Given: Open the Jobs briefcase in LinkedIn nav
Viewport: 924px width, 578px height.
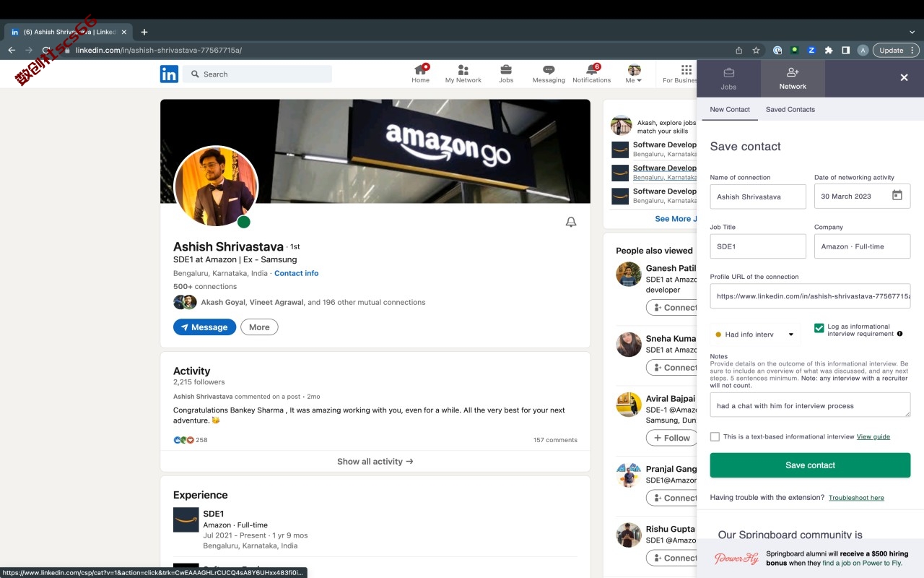Looking at the screenshot, I should point(506,74).
